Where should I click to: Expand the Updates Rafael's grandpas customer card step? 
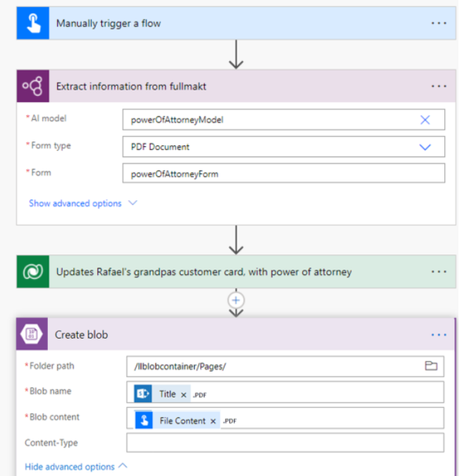click(x=204, y=272)
